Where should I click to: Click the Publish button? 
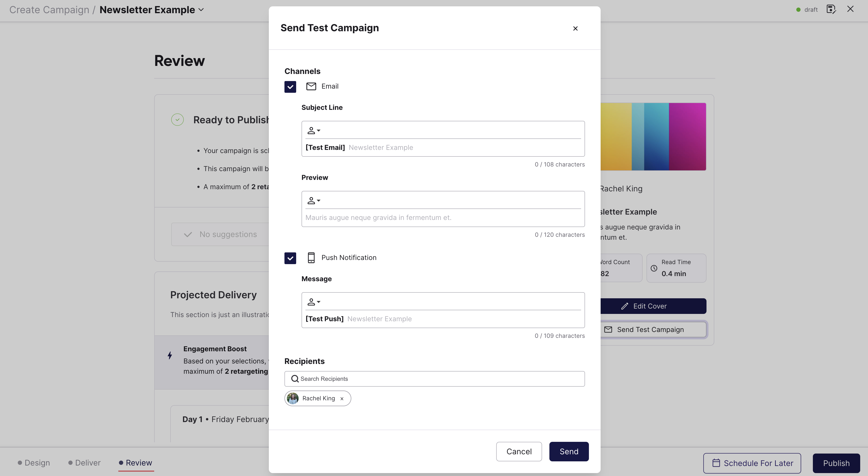(x=836, y=463)
